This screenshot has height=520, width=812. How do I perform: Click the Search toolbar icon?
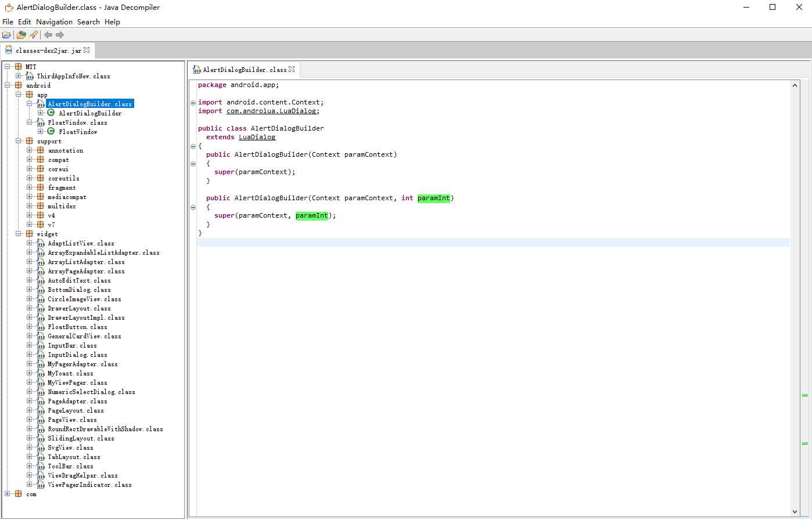tap(33, 35)
